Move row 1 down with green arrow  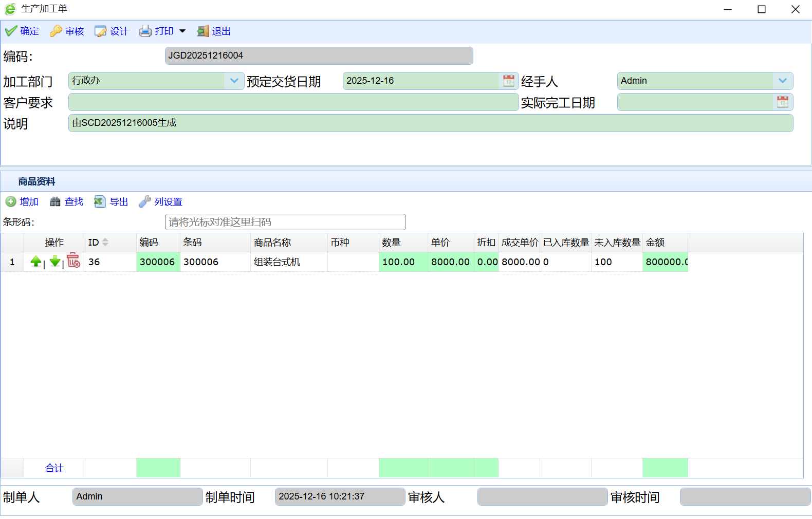[55, 262]
